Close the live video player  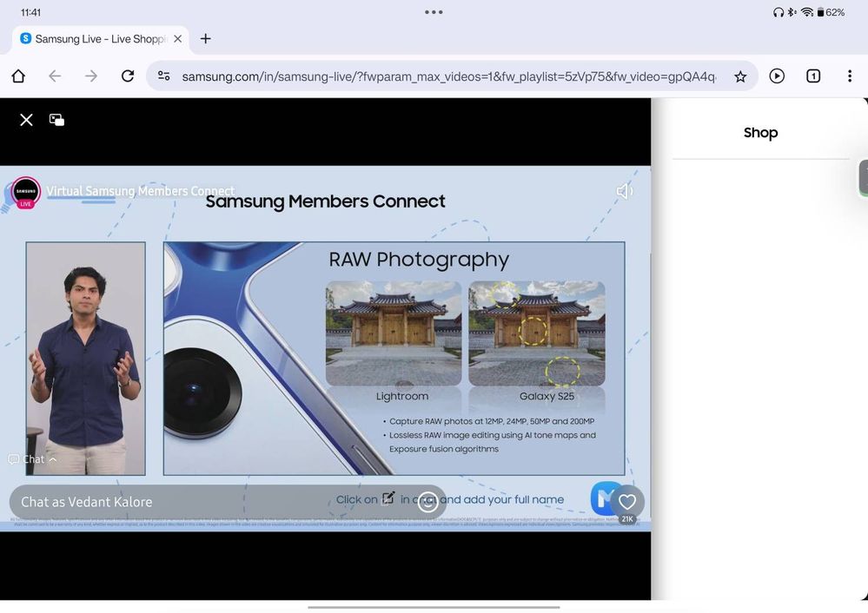(x=26, y=120)
